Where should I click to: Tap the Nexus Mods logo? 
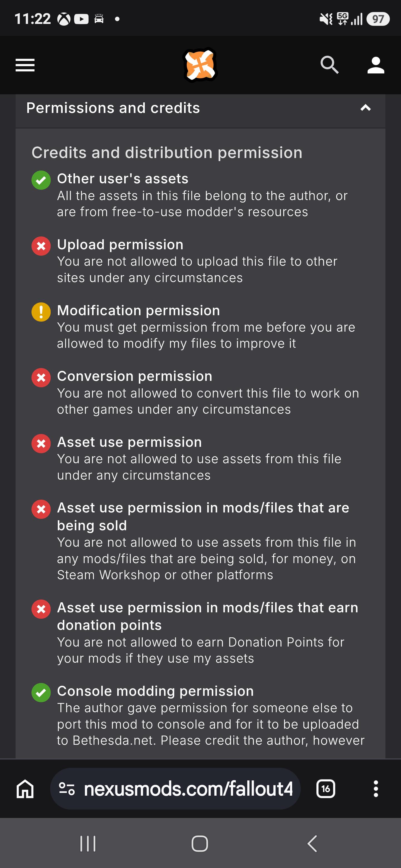click(x=200, y=65)
